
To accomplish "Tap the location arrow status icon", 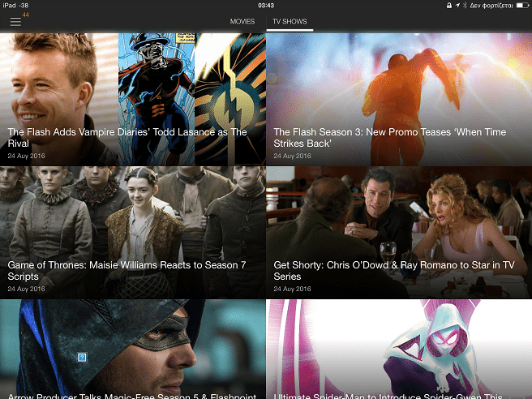I will pos(457,5).
